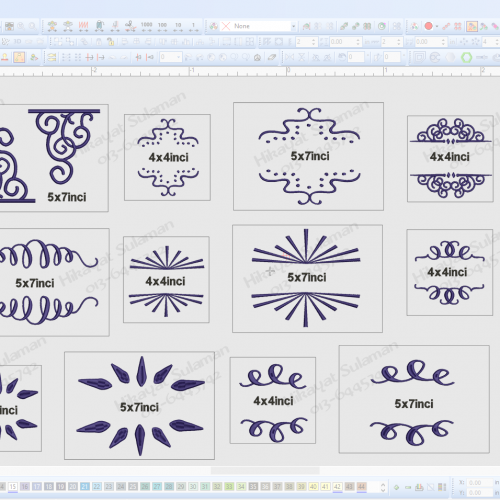The height and width of the screenshot is (500, 500).
Task: Click the thread spool travel by color icon
Action: [99, 26]
